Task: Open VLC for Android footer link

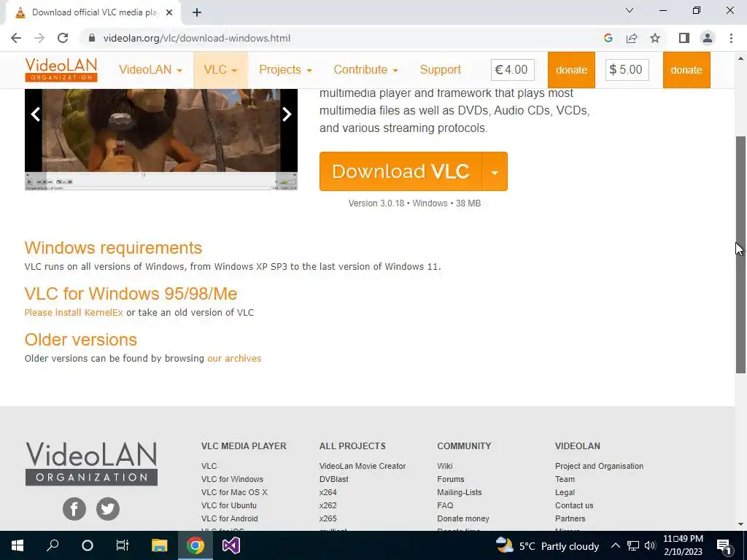Action: (229, 518)
